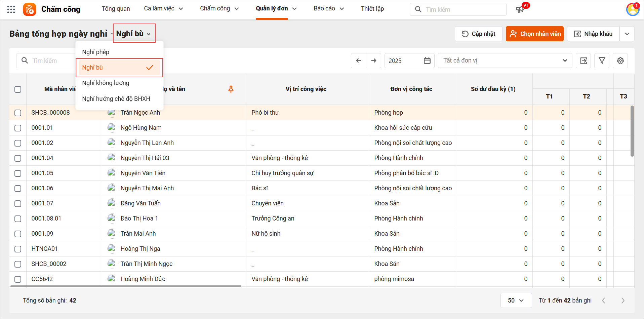644x319 pixels.
Task: Click the pin icon in name column
Action: pos(231,89)
